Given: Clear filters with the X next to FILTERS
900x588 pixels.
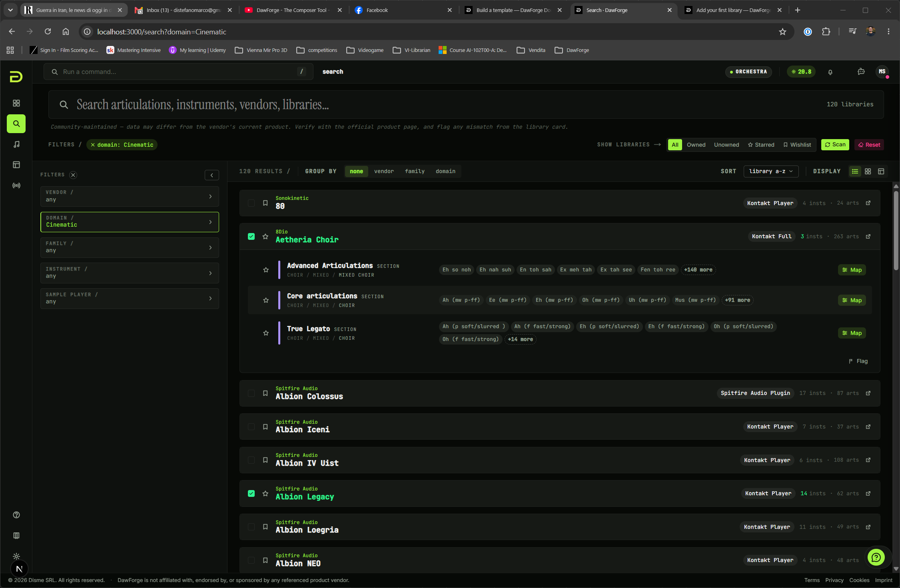Looking at the screenshot, I should (73, 175).
